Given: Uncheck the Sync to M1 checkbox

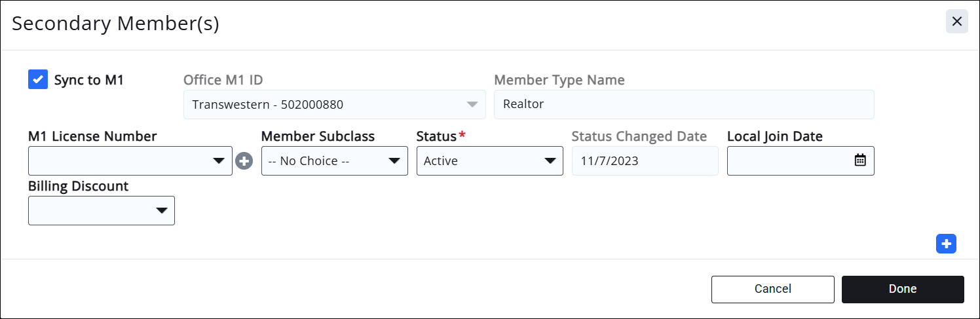Looking at the screenshot, I should pyautogui.click(x=38, y=80).
